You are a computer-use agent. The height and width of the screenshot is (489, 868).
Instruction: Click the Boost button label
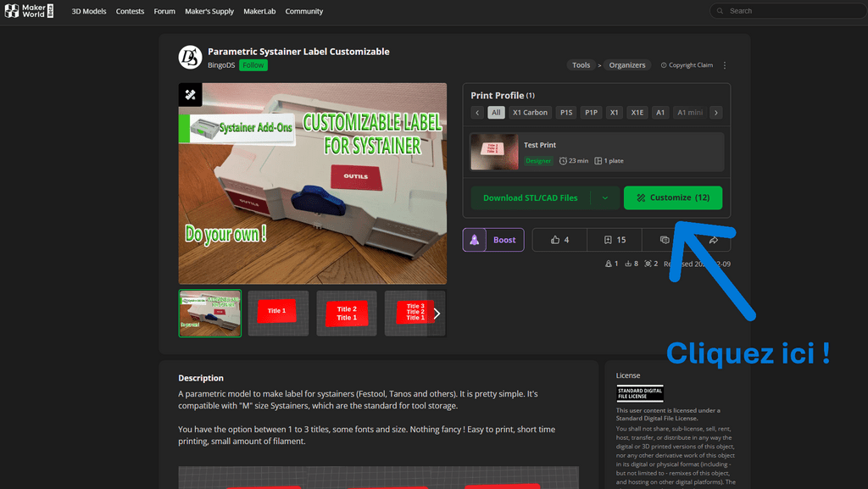coord(504,240)
